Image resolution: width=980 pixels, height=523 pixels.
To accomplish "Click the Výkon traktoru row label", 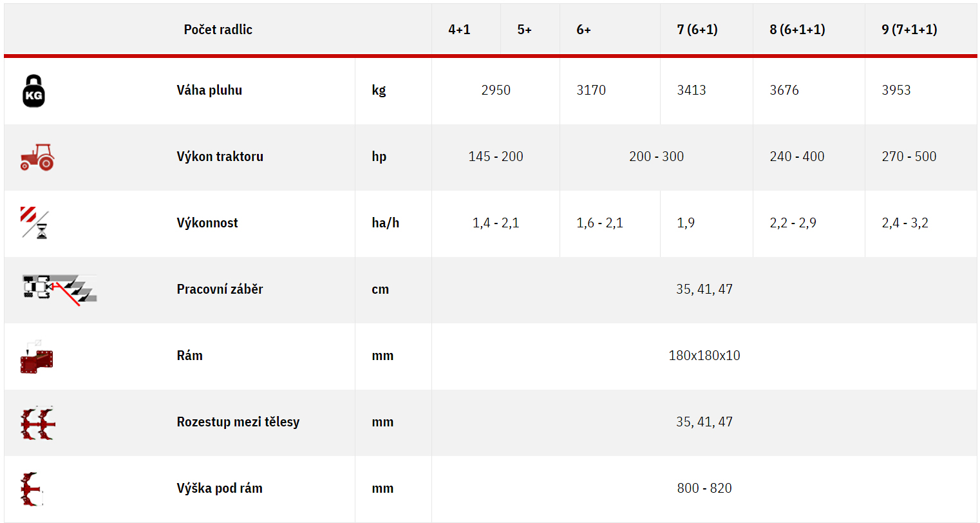I will coord(220,157).
